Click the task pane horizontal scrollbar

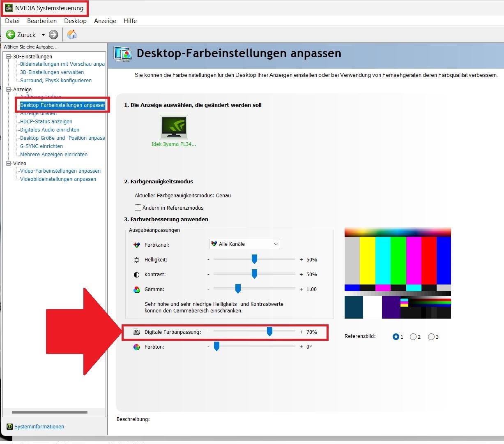(x=50, y=412)
